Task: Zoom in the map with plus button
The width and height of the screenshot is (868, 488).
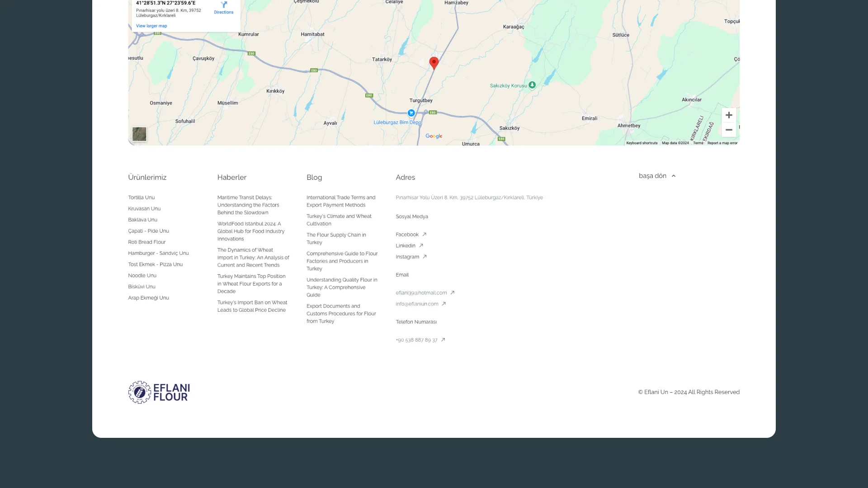Action: (729, 115)
